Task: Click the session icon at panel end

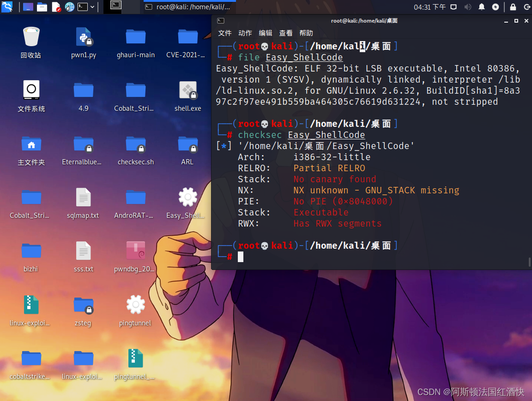Action: coord(527,7)
